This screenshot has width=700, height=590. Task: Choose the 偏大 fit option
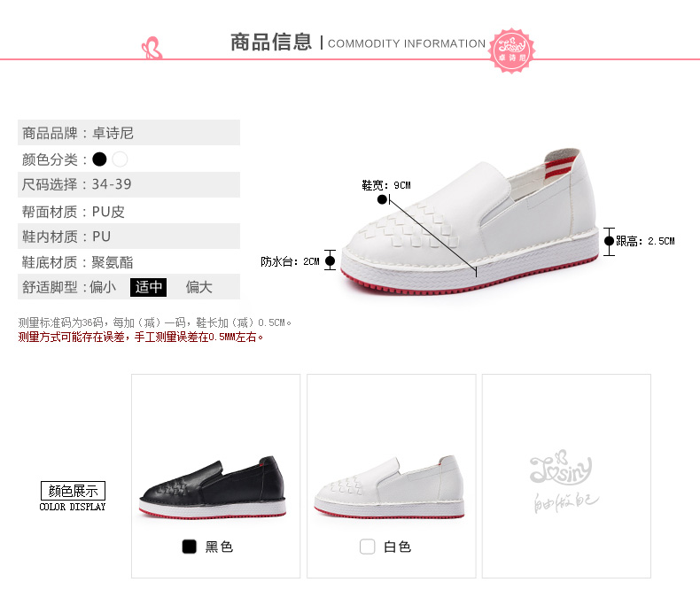tap(198, 287)
